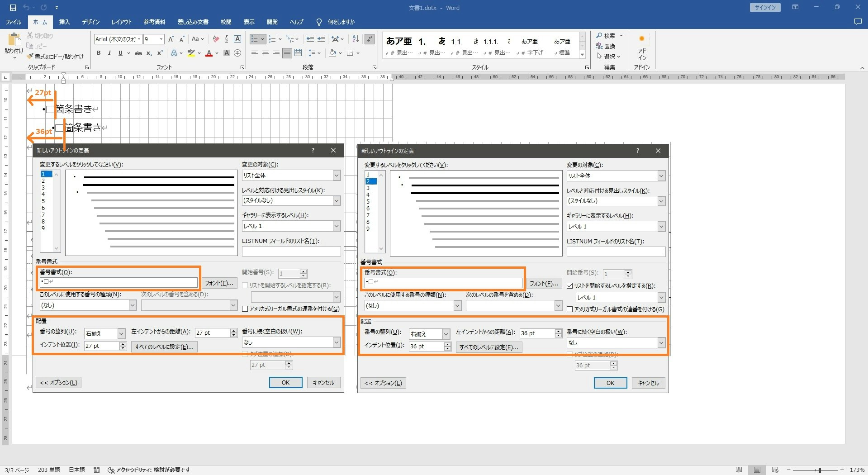This screenshot has height=475, width=868.
Task: Switch to the 参考資料 tab
Action: tap(155, 22)
